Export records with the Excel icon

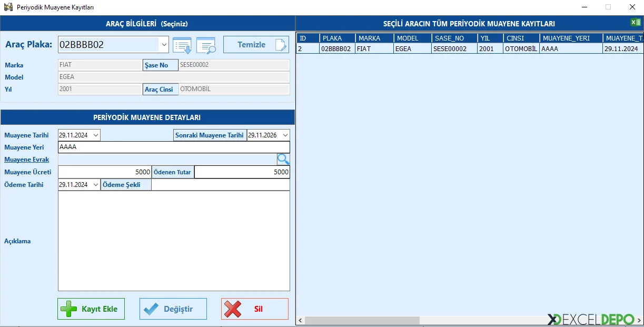coord(636,22)
